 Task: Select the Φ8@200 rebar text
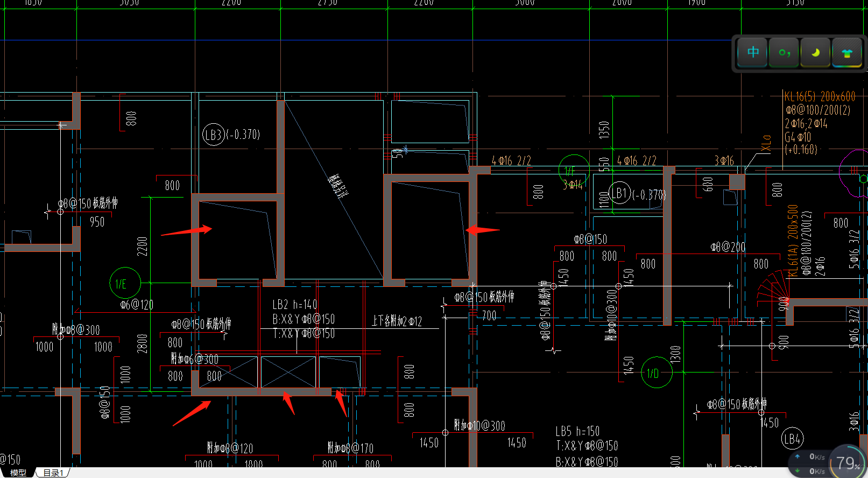[728, 247]
